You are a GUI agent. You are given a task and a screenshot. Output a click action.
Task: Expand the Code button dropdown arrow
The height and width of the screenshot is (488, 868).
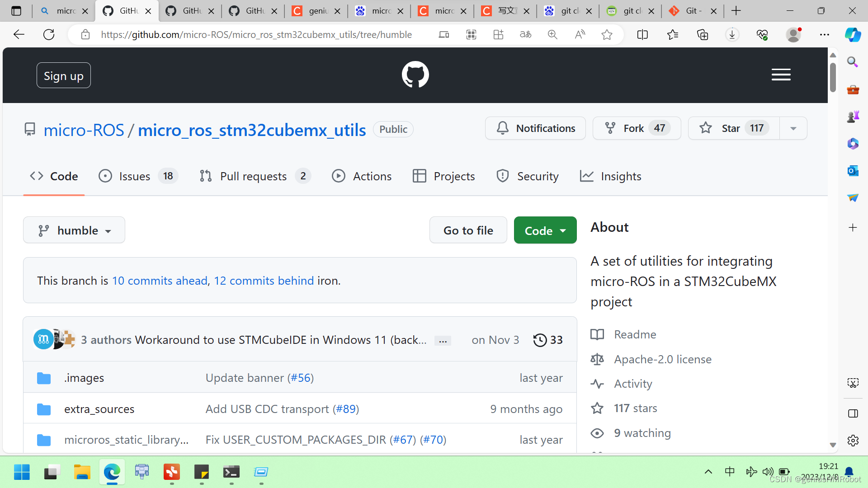coord(563,230)
